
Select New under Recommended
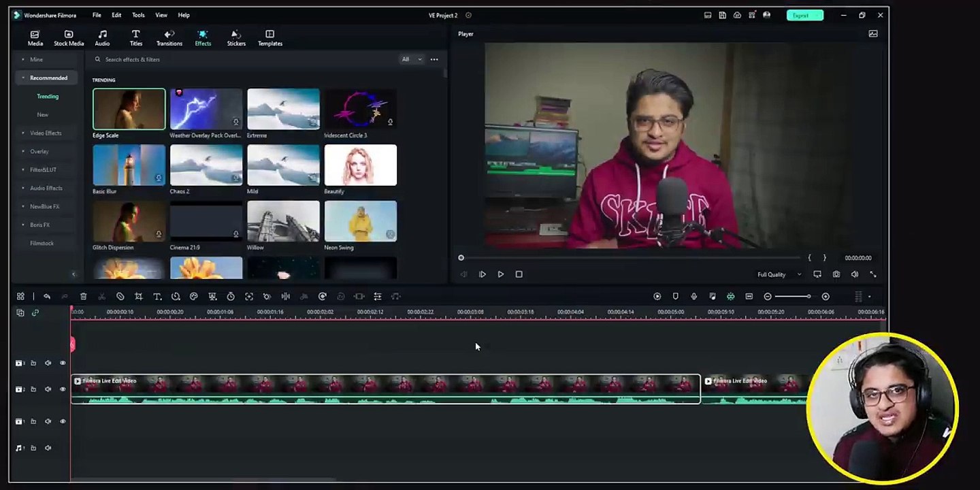coord(42,114)
